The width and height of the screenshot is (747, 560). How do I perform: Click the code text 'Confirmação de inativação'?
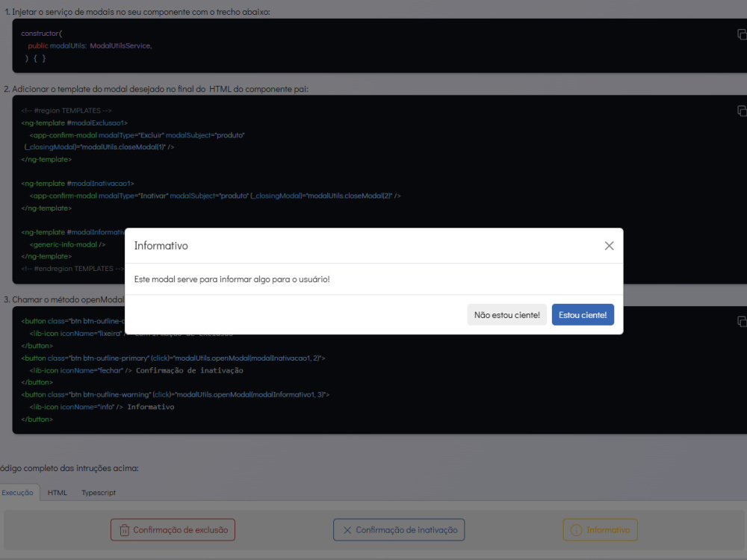pyautogui.click(x=190, y=370)
